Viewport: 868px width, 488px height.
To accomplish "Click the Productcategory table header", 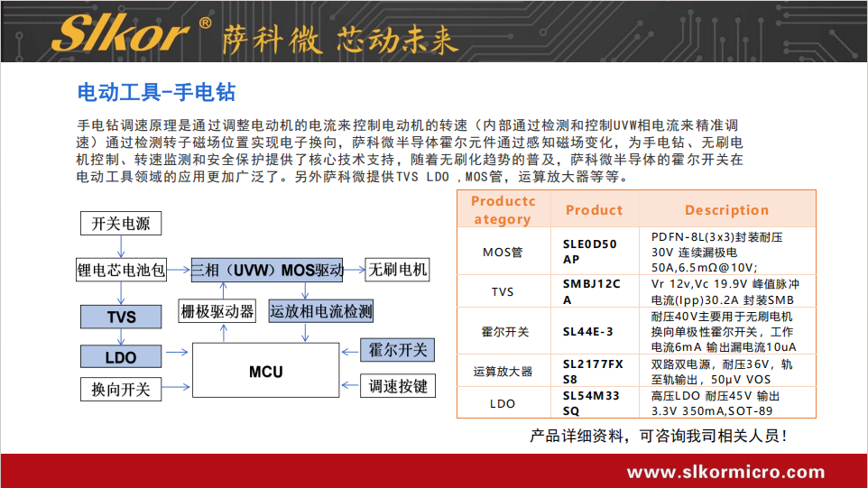I will [x=503, y=209].
